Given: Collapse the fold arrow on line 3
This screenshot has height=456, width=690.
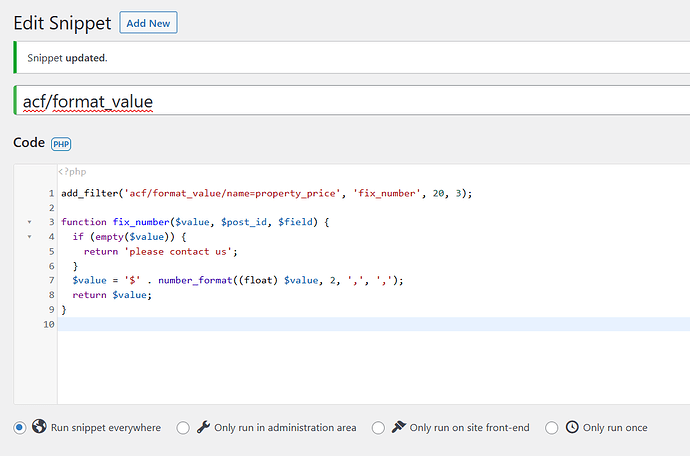Looking at the screenshot, I should click(29, 222).
